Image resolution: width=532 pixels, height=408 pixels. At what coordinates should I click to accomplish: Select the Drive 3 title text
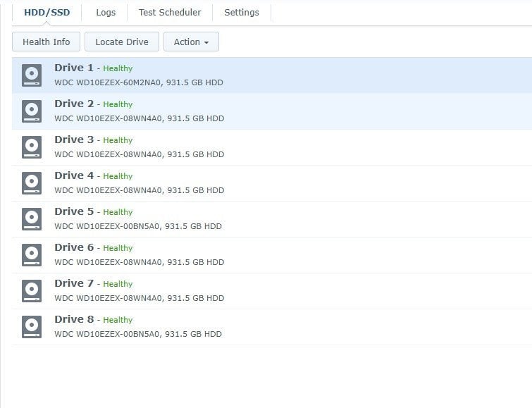[x=74, y=140]
